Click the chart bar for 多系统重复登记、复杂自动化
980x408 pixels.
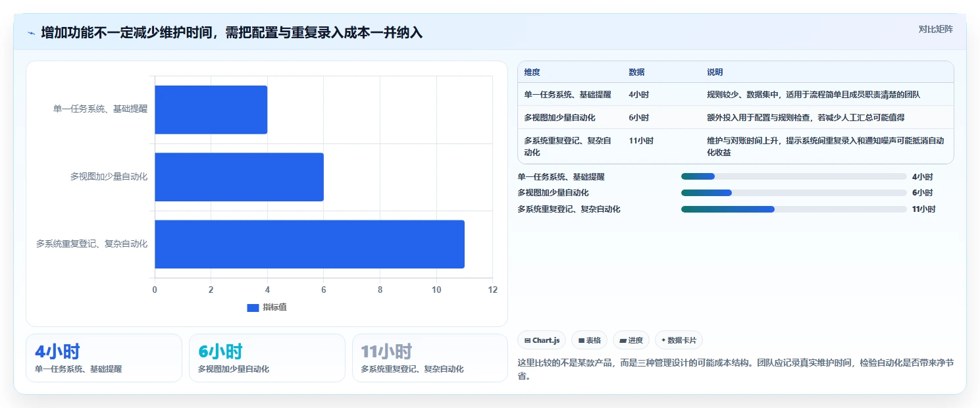310,244
